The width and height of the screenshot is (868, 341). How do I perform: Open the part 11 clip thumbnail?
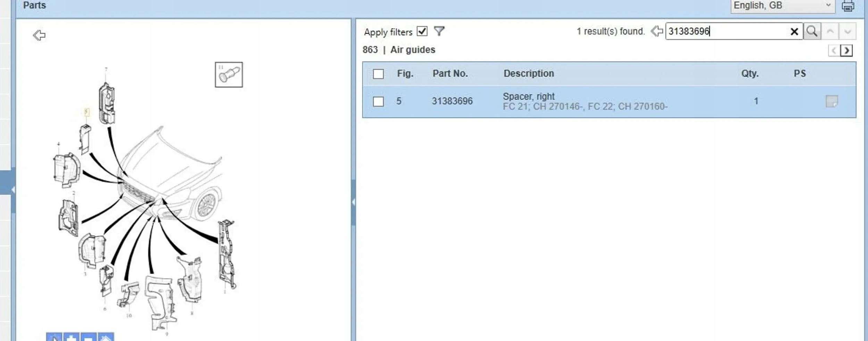point(229,75)
